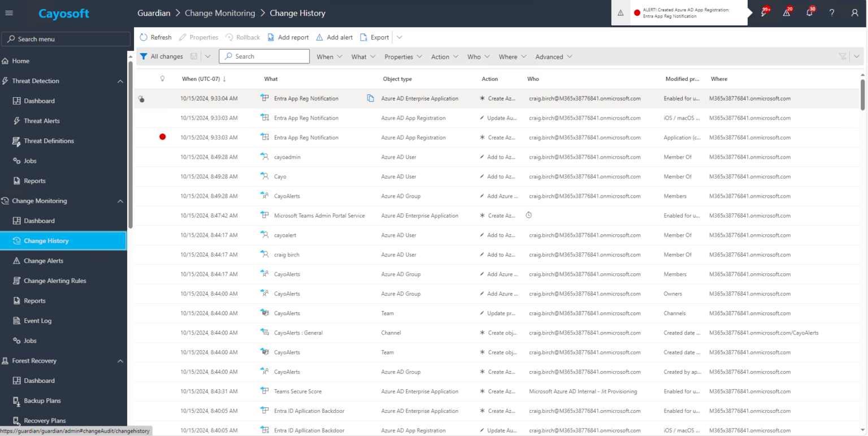Open threat alerts lightning icon with 99+ badge
The height and width of the screenshot is (436, 868).
point(764,12)
